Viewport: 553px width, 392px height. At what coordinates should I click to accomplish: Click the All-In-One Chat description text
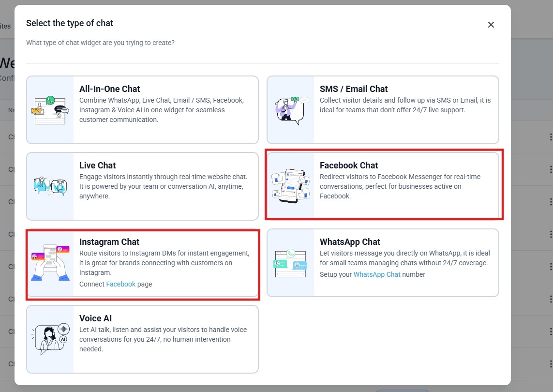pos(162,110)
